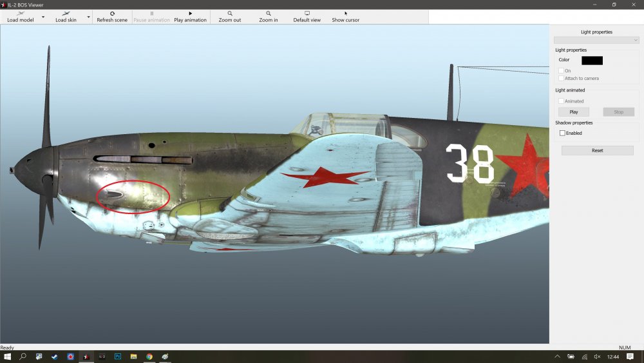644x363 pixels.
Task: Start playing the model animation
Action: click(190, 17)
